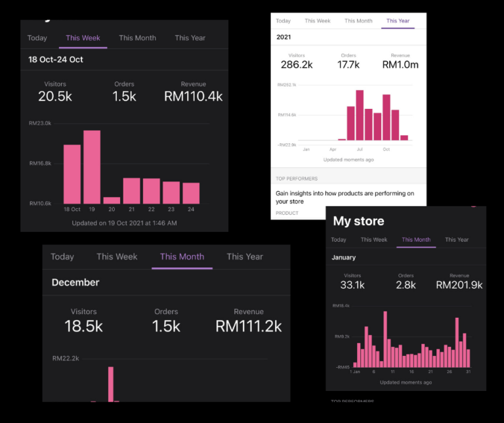Click the '1 Jan' axis label in January chart
This screenshot has width=504, height=423.
[355, 372]
